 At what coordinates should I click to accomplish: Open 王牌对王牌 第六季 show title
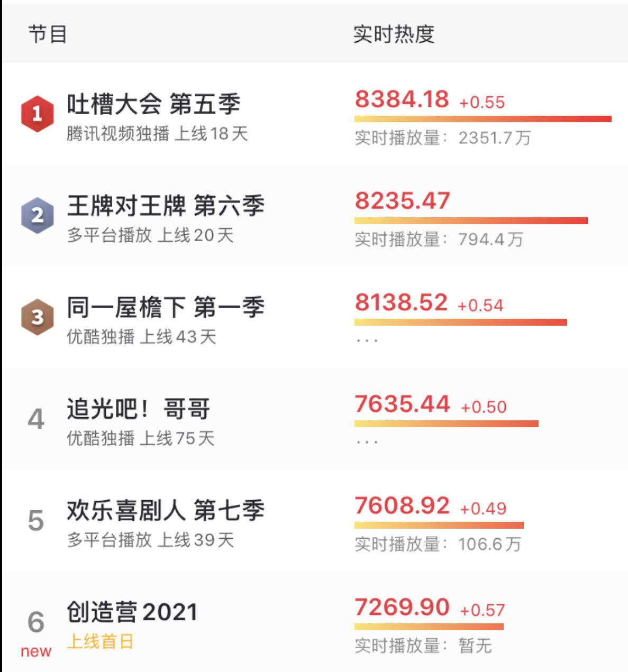point(166,205)
